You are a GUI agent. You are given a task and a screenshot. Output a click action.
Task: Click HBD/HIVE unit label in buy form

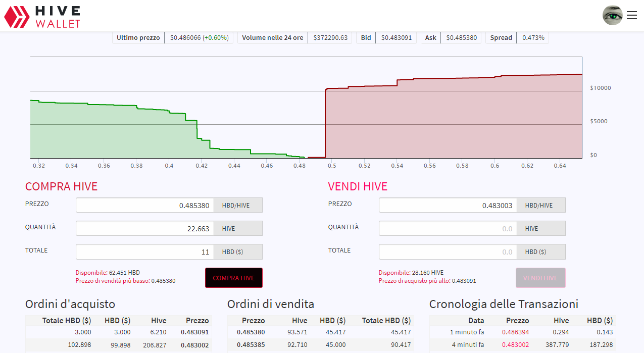pos(238,206)
